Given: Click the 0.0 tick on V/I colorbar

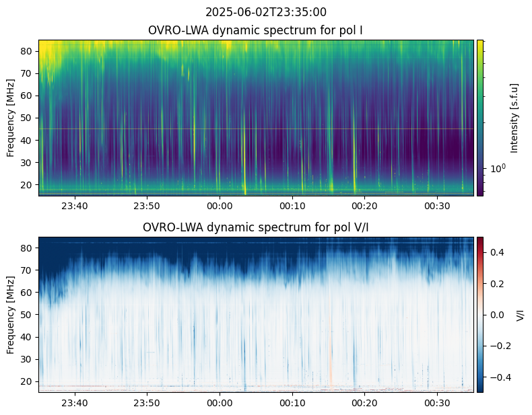Looking at the screenshot, I should [x=496, y=314].
